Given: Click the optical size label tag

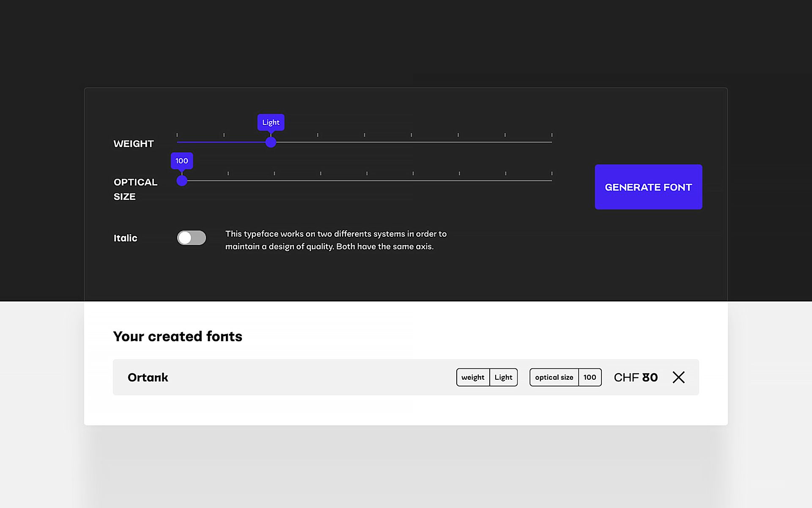Looking at the screenshot, I should (x=554, y=377).
